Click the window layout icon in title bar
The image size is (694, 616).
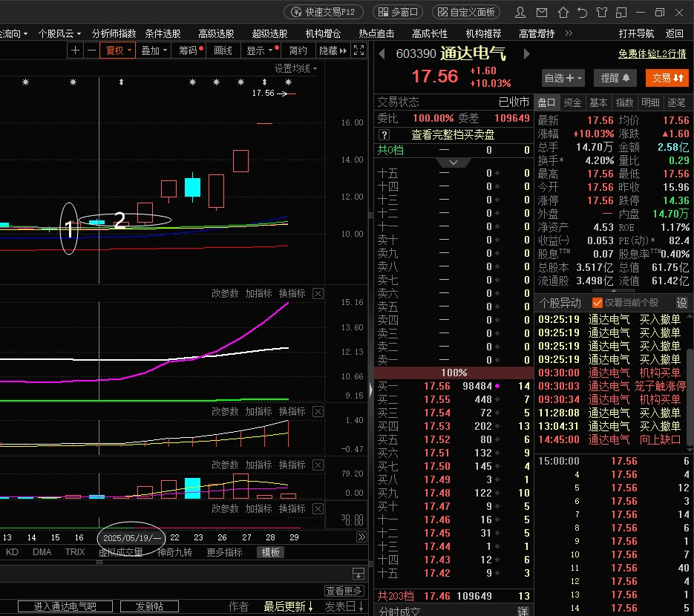621,13
